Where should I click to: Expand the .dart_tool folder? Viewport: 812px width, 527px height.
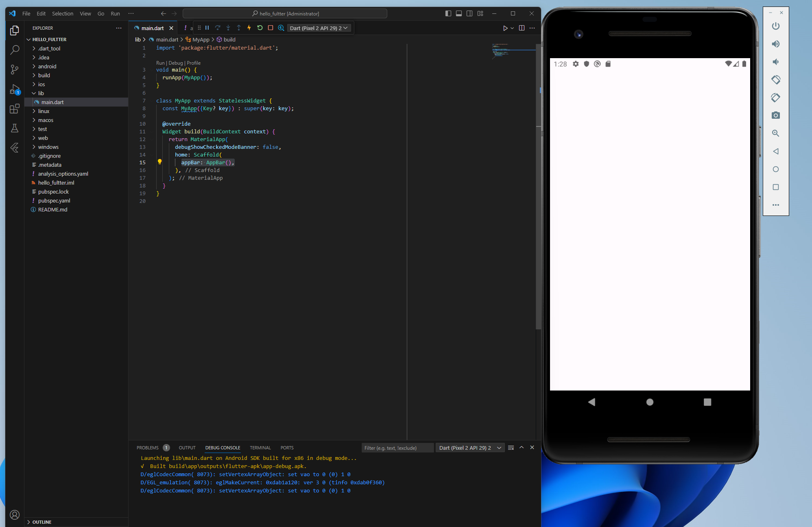34,48
